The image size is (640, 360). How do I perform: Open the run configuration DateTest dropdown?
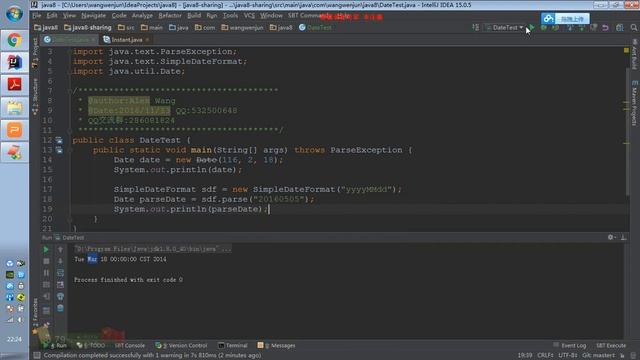504,28
